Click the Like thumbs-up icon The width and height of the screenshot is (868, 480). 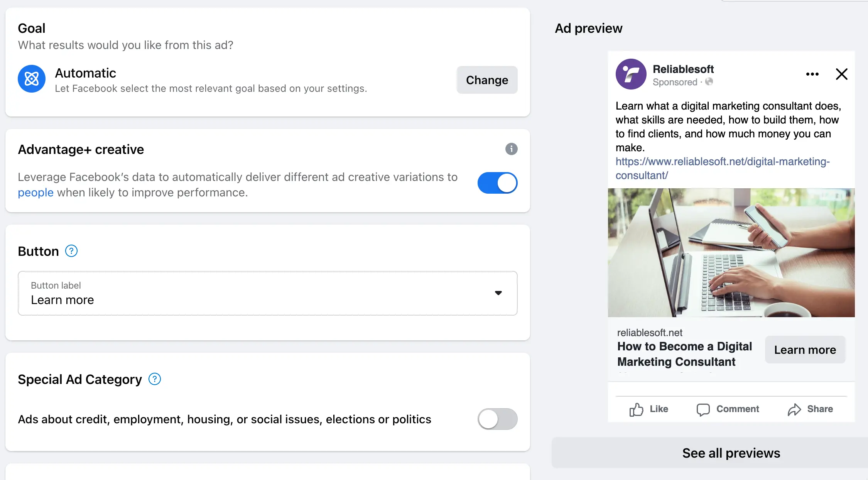click(x=636, y=409)
